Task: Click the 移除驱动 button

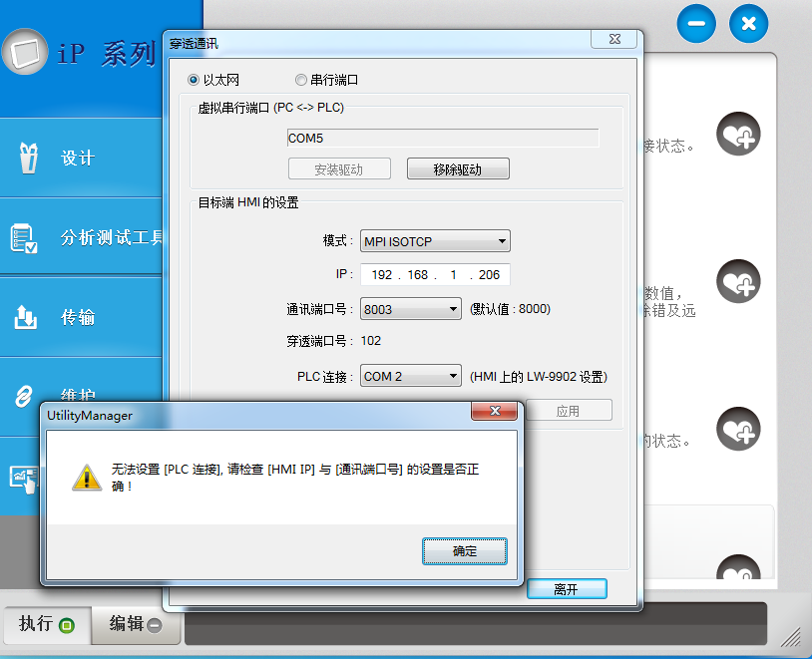Action: (458, 169)
